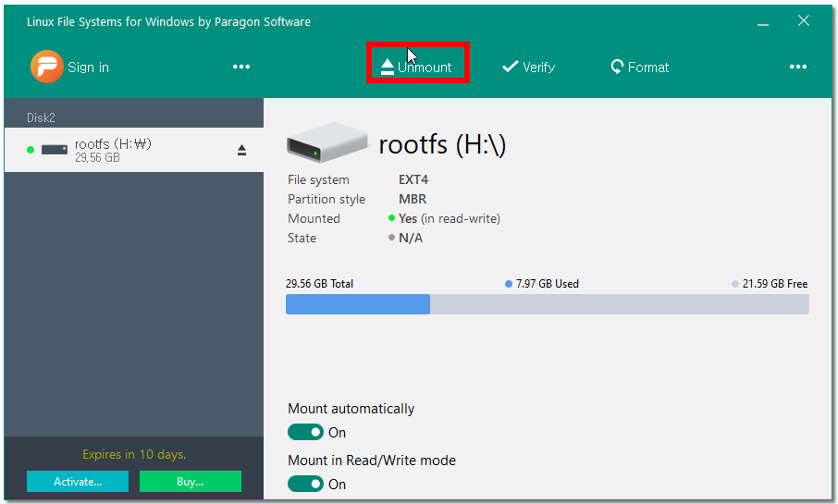Click the 29.56 GB Total label
The height and width of the screenshot is (504, 838).
click(x=320, y=284)
